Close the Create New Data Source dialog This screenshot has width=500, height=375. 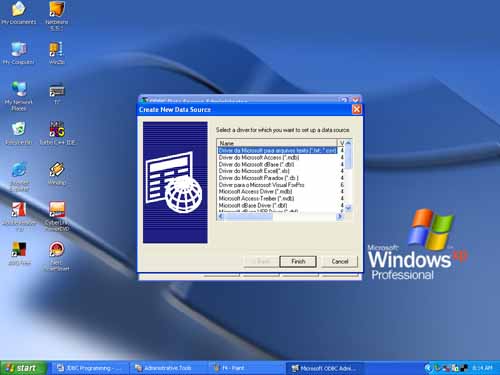(356, 109)
